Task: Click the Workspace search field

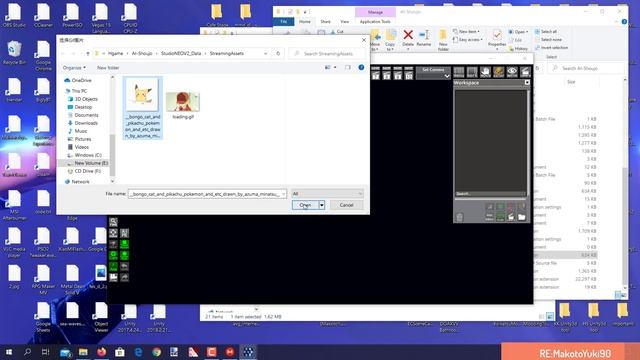Action: [x=490, y=194]
